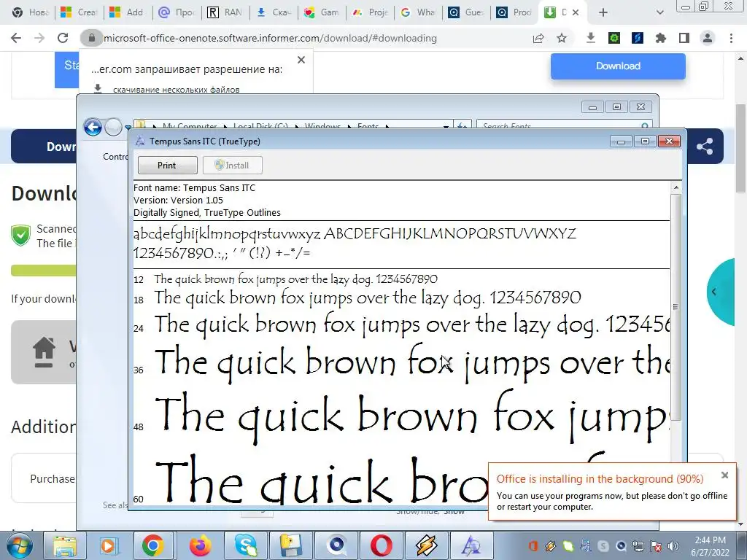Screen dimensions: 747x560
Task: Click the Search Fonts field in the explorer
Action: tap(563, 126)
